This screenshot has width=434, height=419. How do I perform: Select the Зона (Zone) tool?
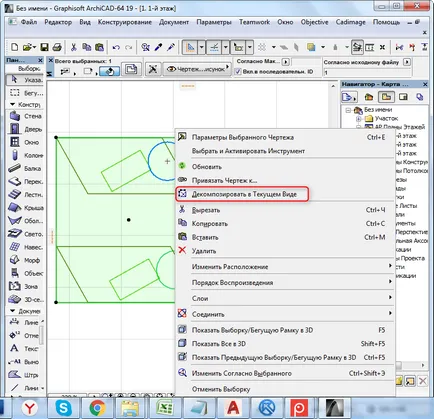pos(25,286)
